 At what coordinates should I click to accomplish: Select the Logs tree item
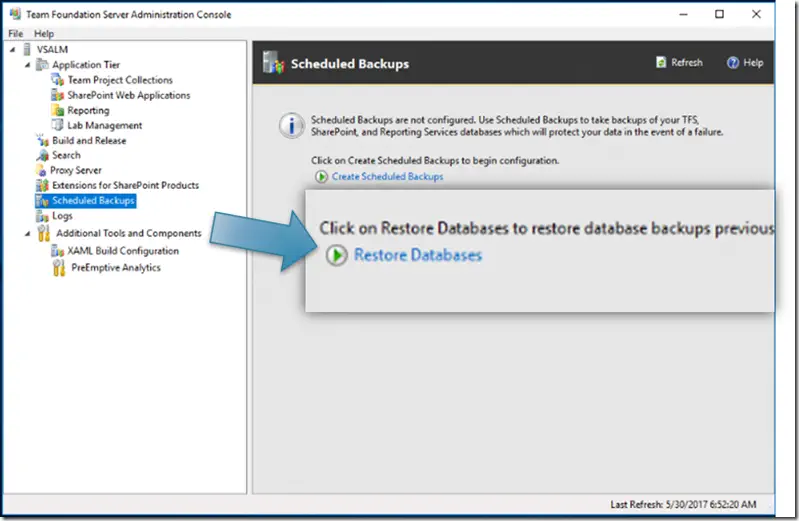[62, 215]
